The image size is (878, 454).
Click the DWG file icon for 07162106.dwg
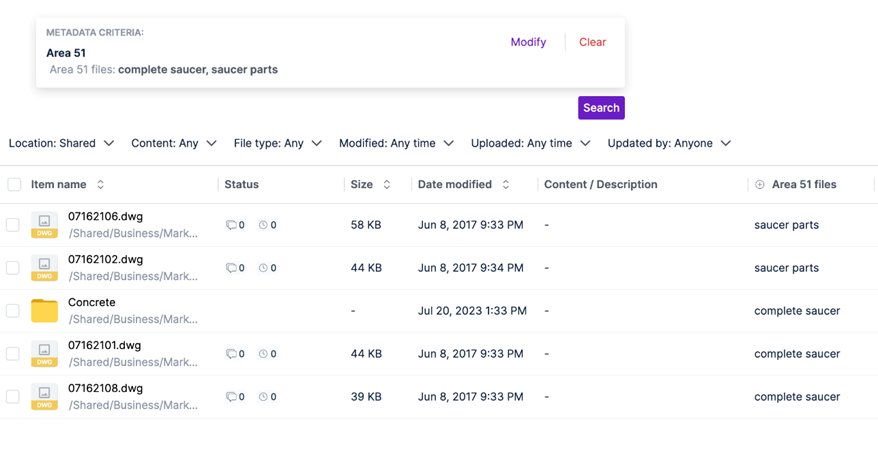click(44, 225)
